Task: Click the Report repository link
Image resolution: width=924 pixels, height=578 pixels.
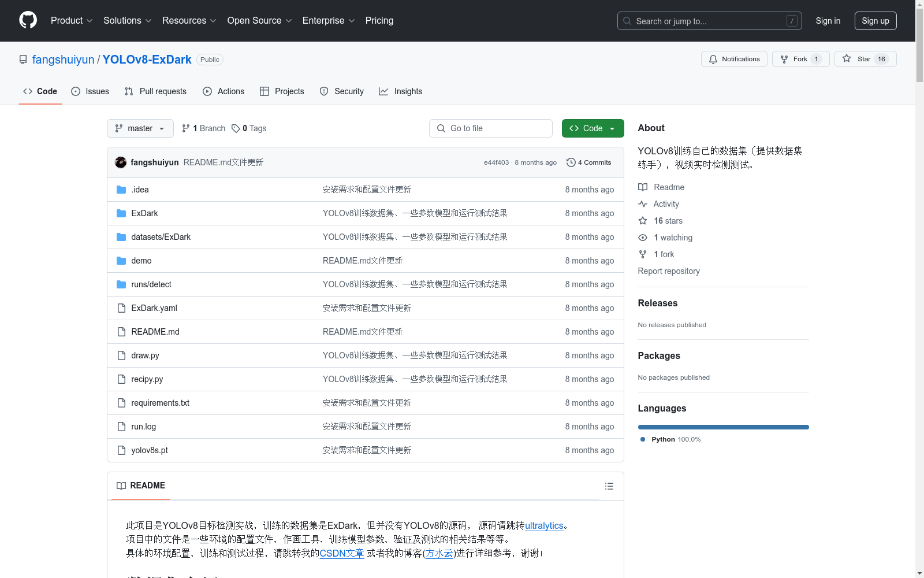Action: [x=669, y=271]
